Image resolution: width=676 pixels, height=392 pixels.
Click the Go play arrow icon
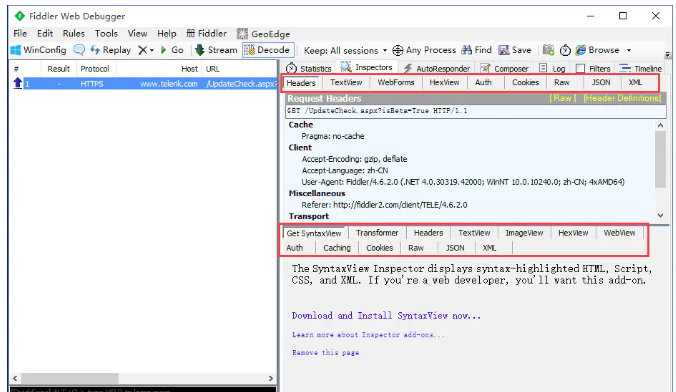pyautogui.click(x=163, y=50)
